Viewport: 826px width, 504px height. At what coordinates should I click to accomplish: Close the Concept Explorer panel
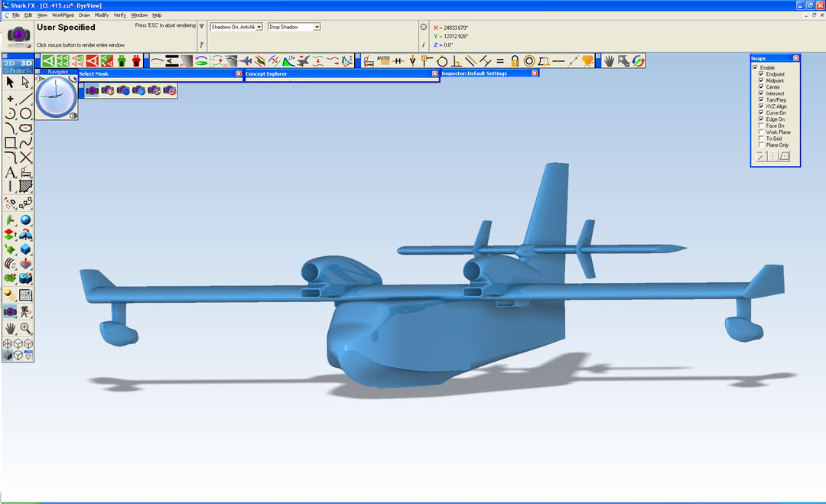[x=435, y=73]
